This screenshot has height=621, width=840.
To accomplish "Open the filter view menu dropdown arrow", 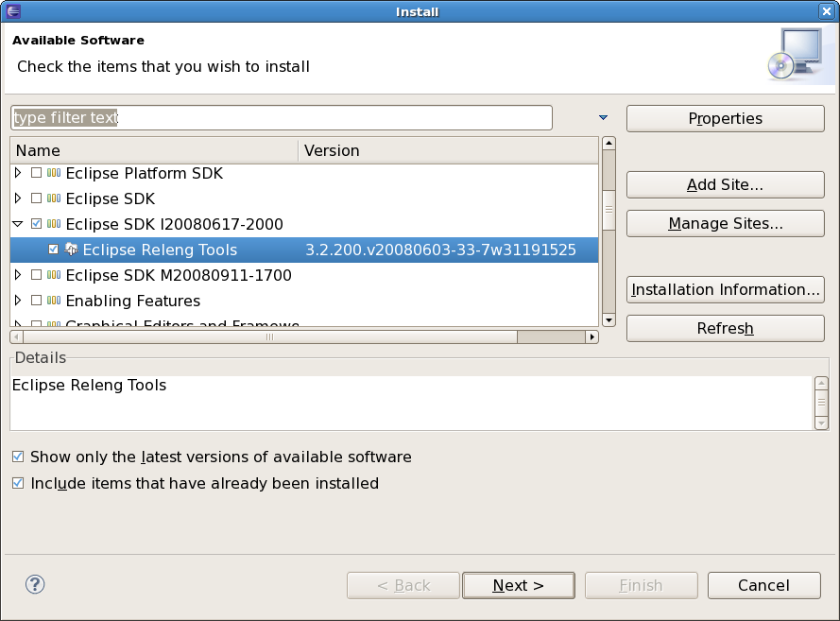I will point(603,117).
